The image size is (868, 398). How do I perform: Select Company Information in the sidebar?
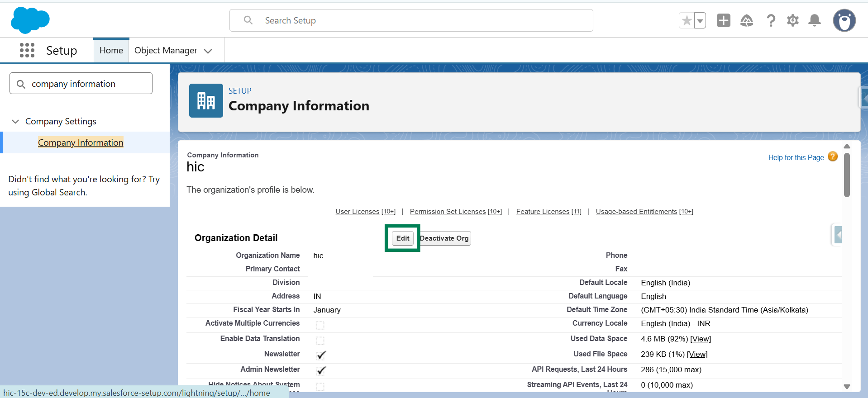tap(81, 142)
